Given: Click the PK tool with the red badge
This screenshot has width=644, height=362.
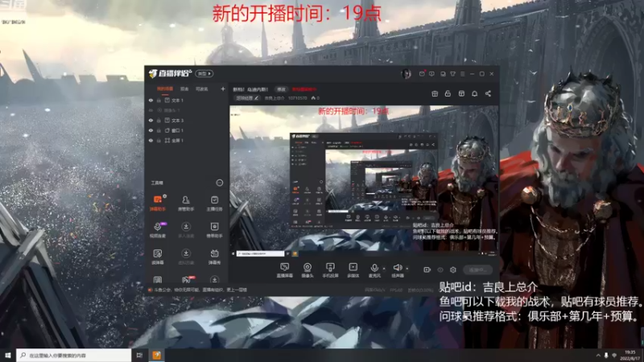Looking at the screenshot, I should tap(187, 279).
